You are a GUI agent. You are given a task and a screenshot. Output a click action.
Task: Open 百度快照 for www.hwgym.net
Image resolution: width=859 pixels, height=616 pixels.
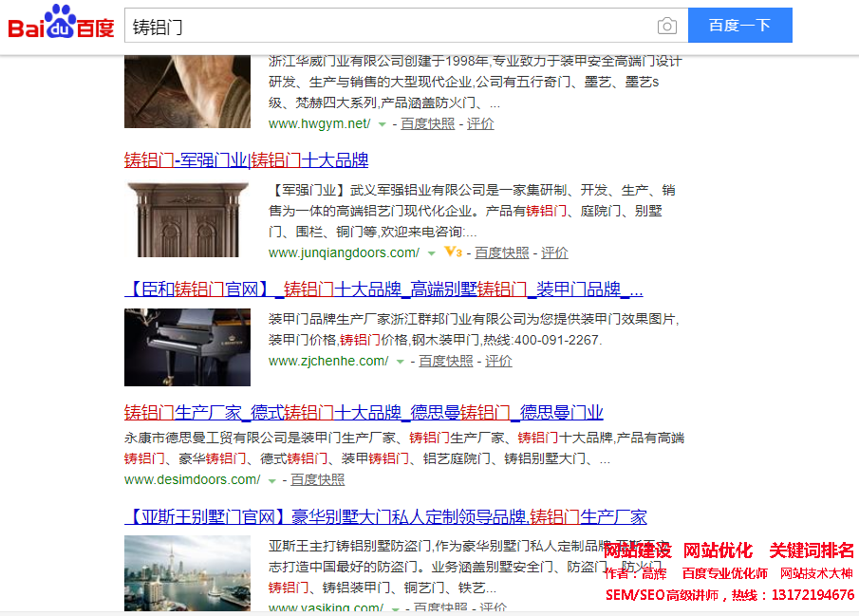pos(427,124)
